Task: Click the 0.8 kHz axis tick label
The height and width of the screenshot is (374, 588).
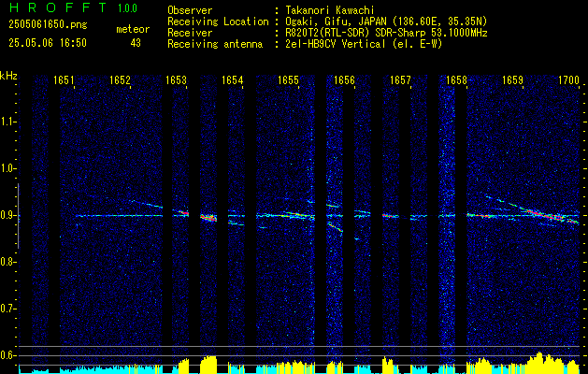Action: 7,262
